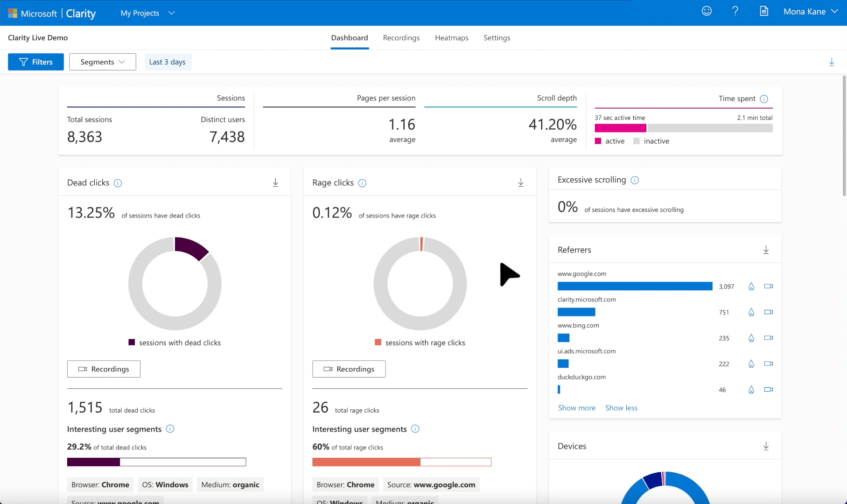Click the Last 3 days date filter
847x504 pixels.
168,62
